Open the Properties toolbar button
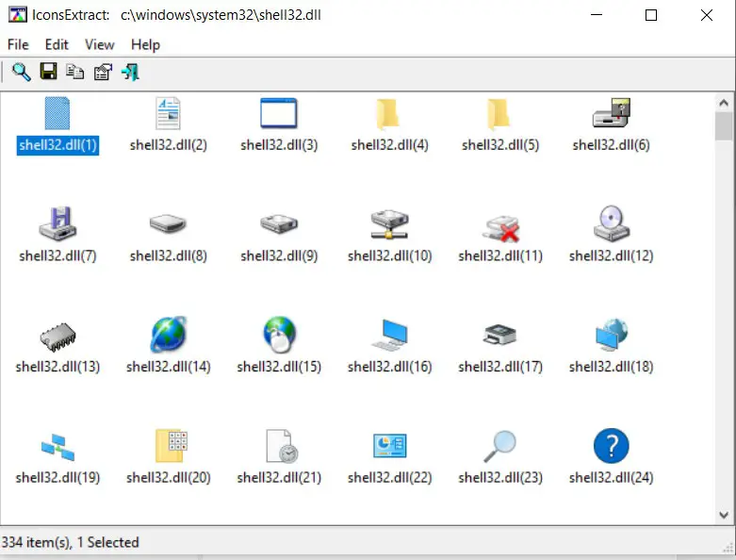 coord(103,73)
